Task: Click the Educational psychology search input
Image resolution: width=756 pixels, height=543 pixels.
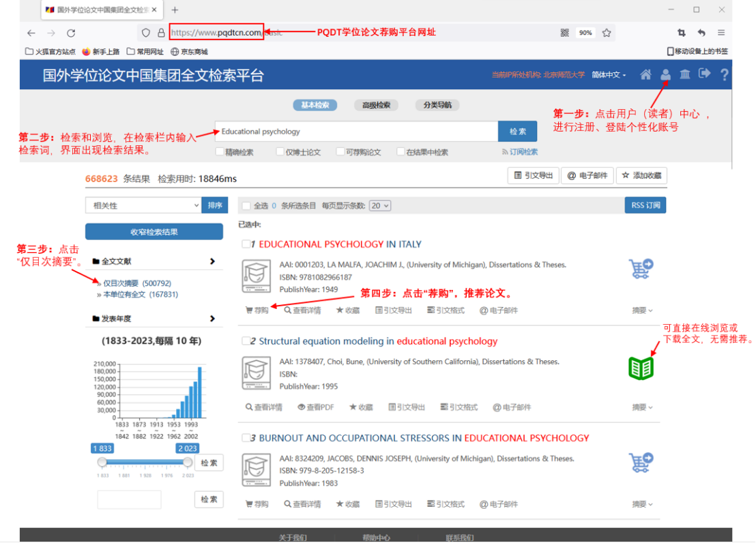Action: pos(356,131)
